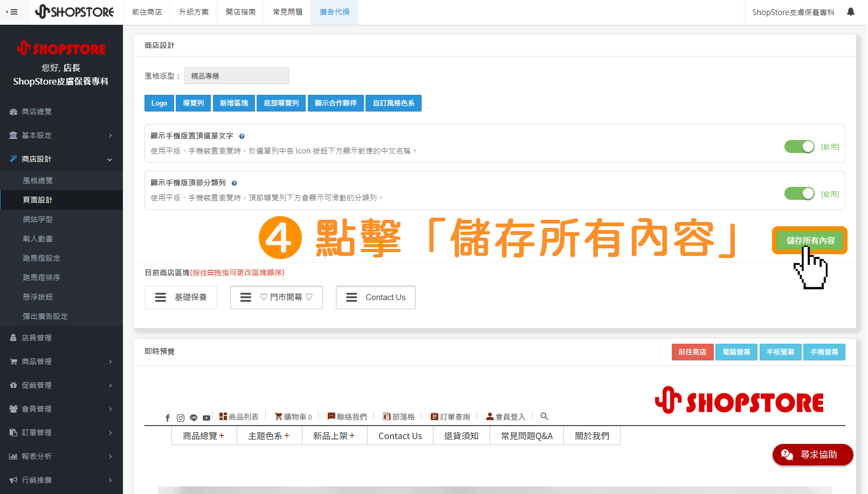Collapse 商店設計 section in sidebar

click(61, 159)
